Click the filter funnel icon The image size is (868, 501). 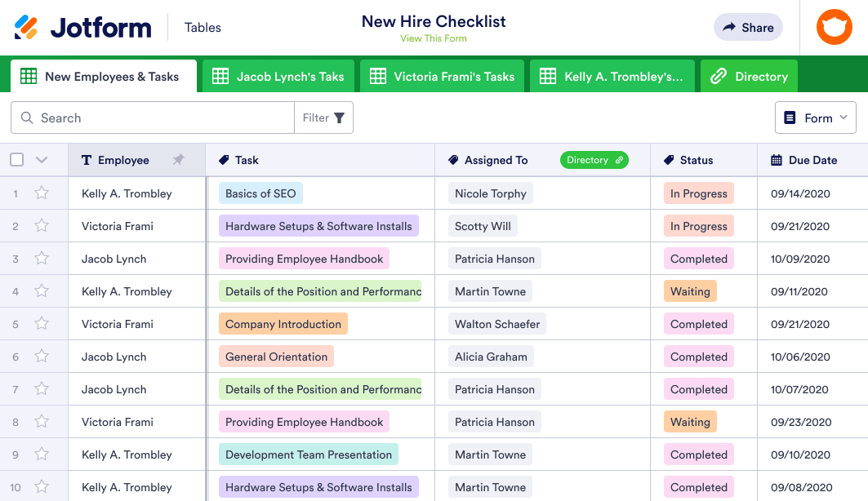coord(339,118)
